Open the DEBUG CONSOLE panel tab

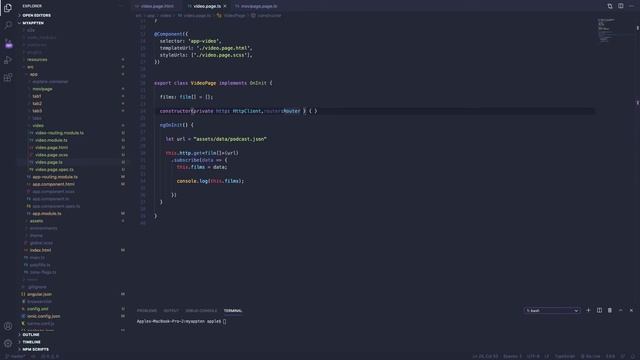(x=201, y=311)
